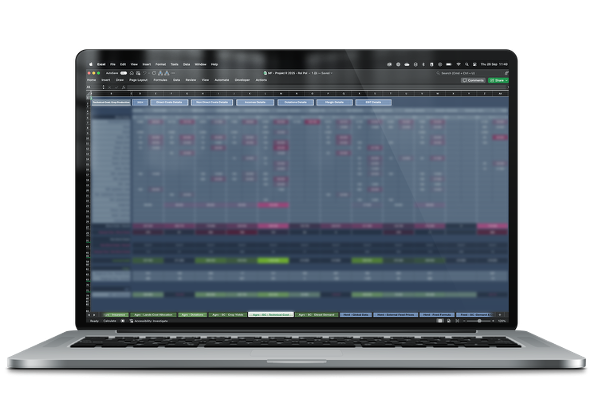
Task: Switch to Page Break view icon in status bar
Action: pos(457,321)
